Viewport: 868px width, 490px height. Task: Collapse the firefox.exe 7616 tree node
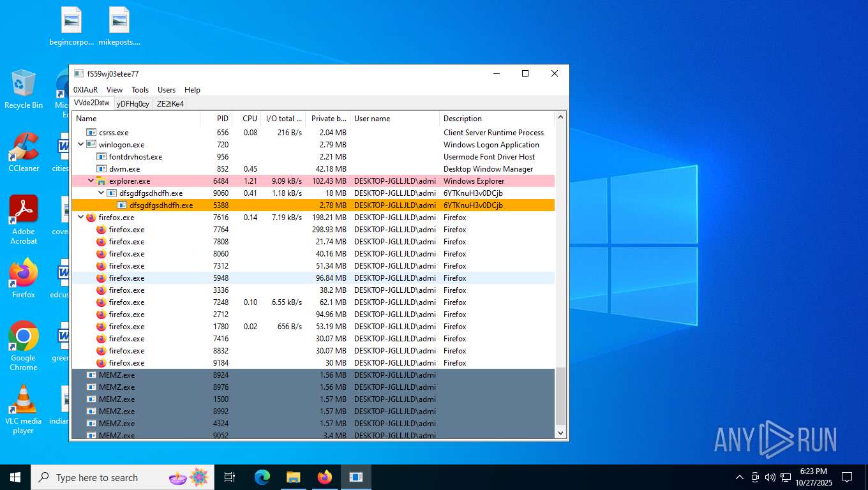point(80,218)
